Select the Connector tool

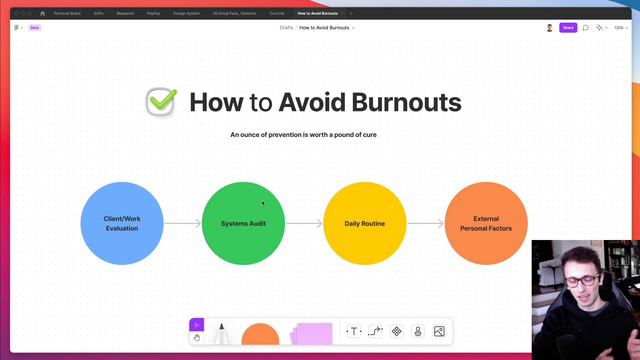[375, 331]
